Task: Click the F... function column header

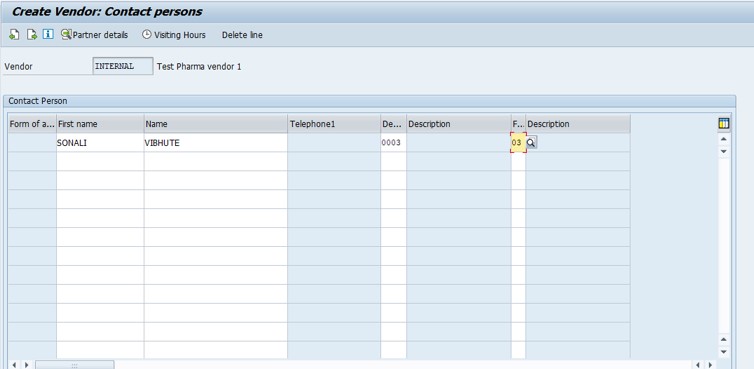Action: [x=518, y=124]
